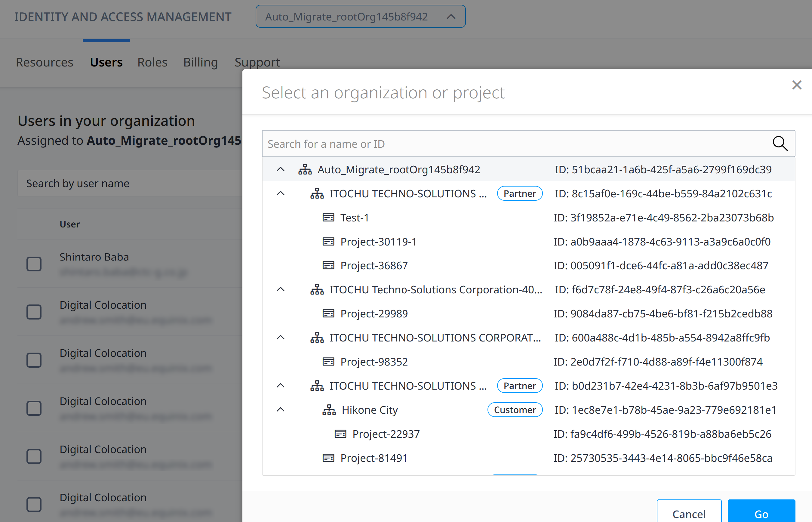Collapse ITOCHU TECHNO-SOLUTIONS CORPORAT node
Image resolution: width=812 pixels, height=522 pixels.
(x=281, y=337)
